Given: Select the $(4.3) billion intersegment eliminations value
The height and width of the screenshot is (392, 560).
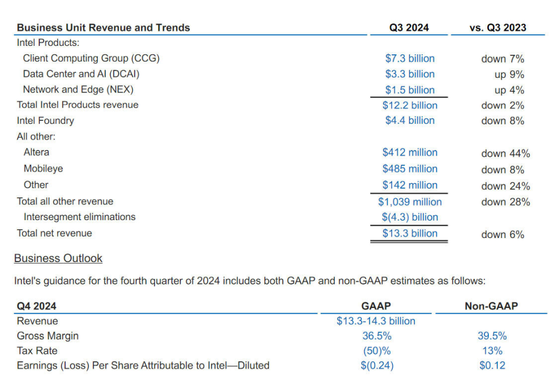Looking at the screenshot, I should click(x=410, y=217).
